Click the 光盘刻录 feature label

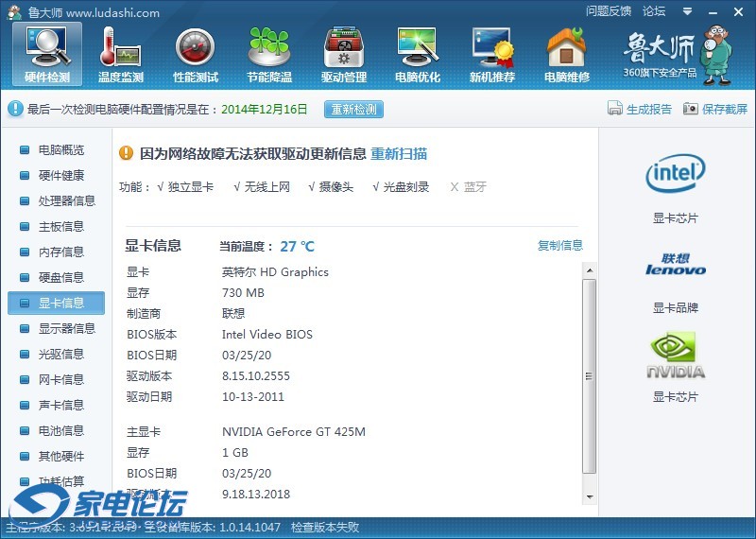click(406, 187)
